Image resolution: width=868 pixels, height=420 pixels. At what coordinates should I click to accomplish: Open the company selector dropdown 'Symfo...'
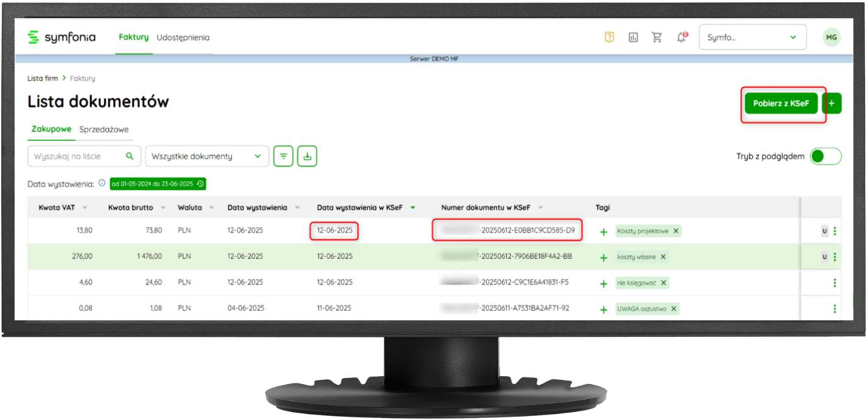pos(752,37)
